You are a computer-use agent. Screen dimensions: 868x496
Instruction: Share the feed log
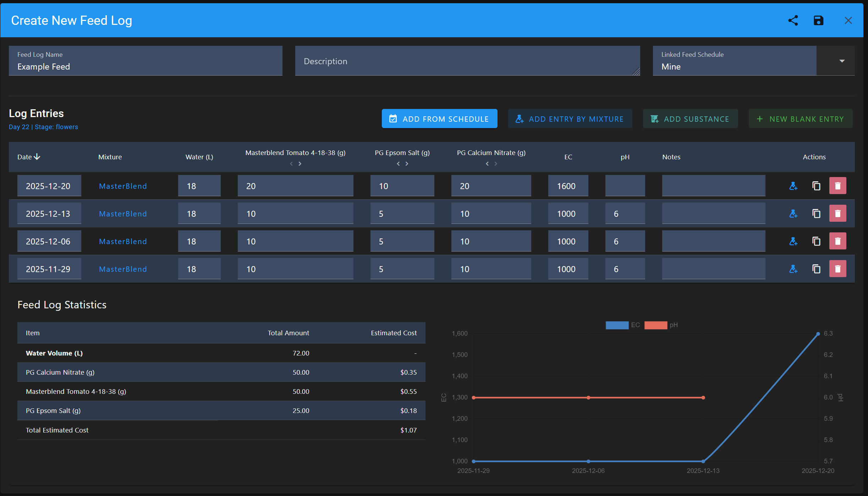point(793,20)
